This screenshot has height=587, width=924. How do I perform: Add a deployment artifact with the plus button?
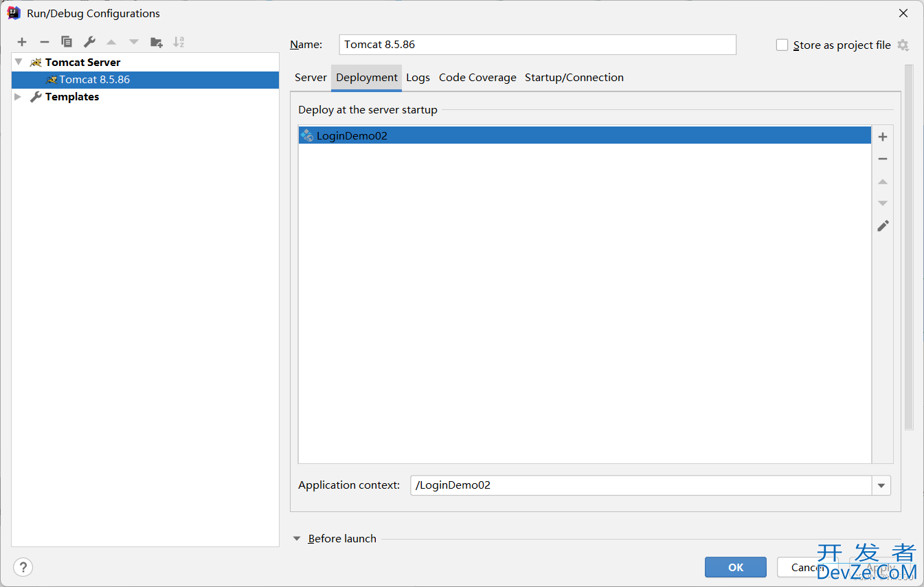tap(883, 137)
